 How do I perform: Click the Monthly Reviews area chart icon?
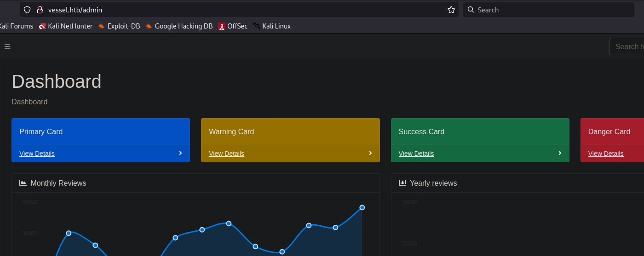pyautogui.click(x=23, y=183)
